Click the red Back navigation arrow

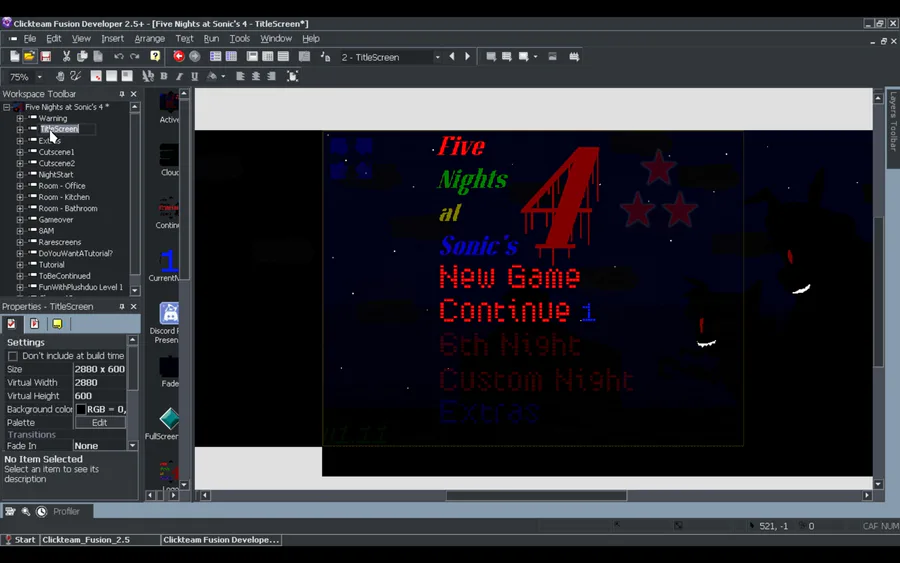(x=179, y=56)
